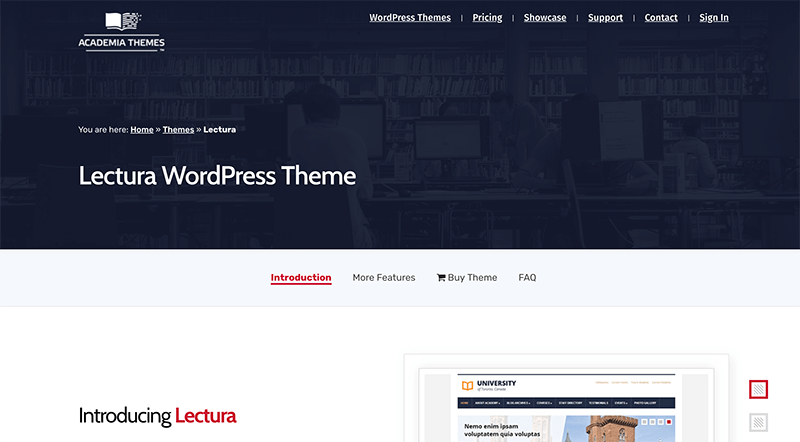Visit the Support page
This screenshot has height=442, width=800.
(605, 17)
